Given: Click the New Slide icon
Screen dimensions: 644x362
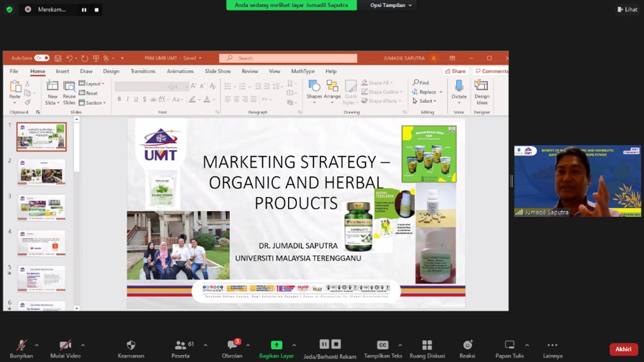Looking at the screenshot, I should click(x=52, y=86).
